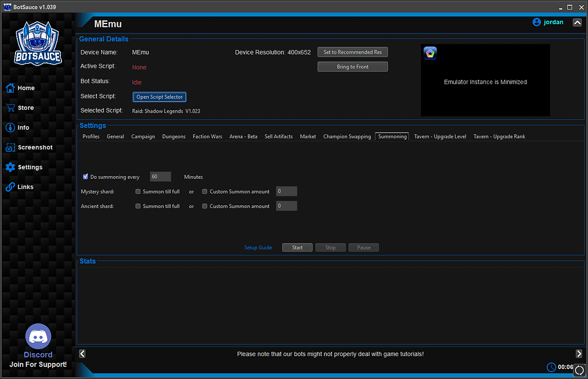Open the Info panel icon
Viewport: 588px width, 379px height.
(10, 127)
